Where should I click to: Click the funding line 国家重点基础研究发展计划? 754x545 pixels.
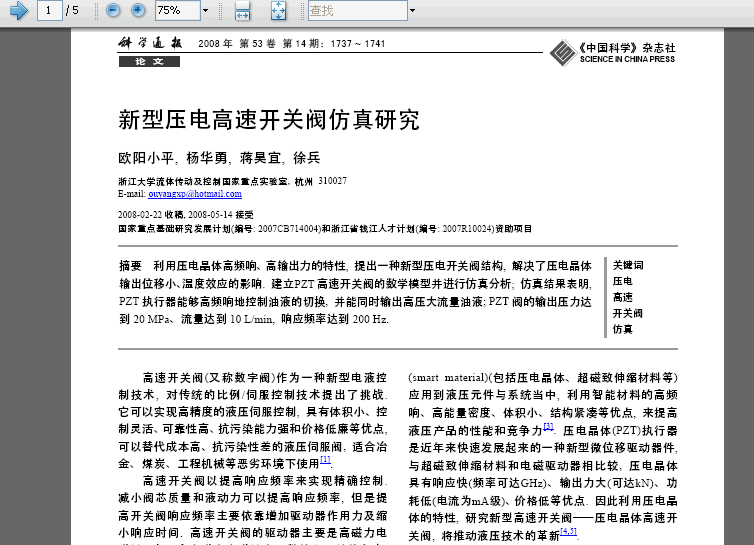pyautogui.click(x=325, y=229)
